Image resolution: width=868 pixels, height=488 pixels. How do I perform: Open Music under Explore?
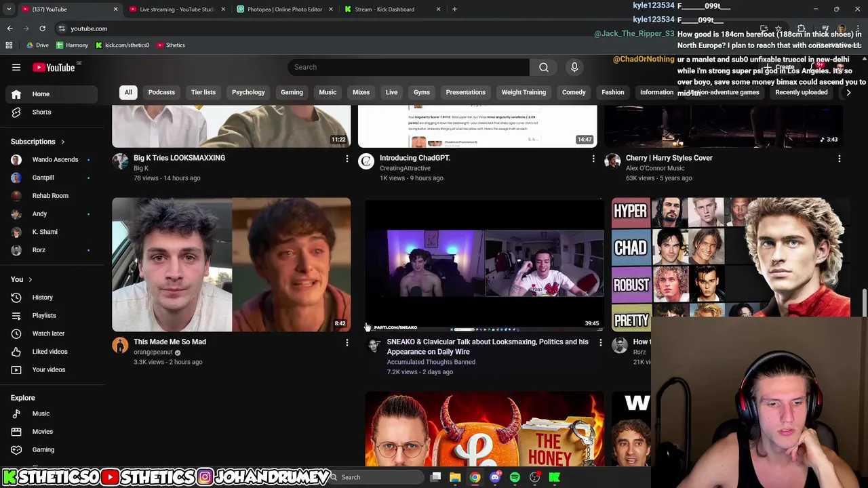[x=52, y=413]
